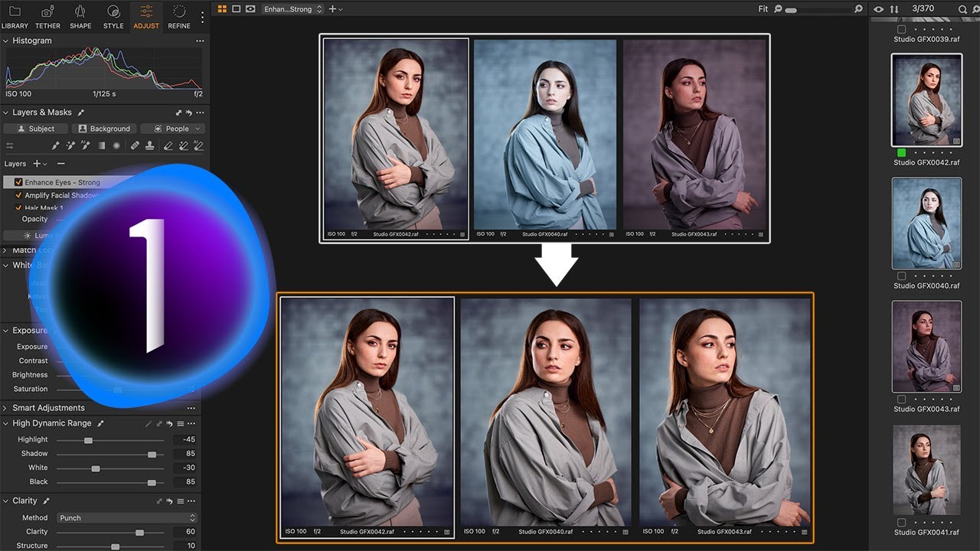Switch to the Tether tab

[x=47, y=17]
